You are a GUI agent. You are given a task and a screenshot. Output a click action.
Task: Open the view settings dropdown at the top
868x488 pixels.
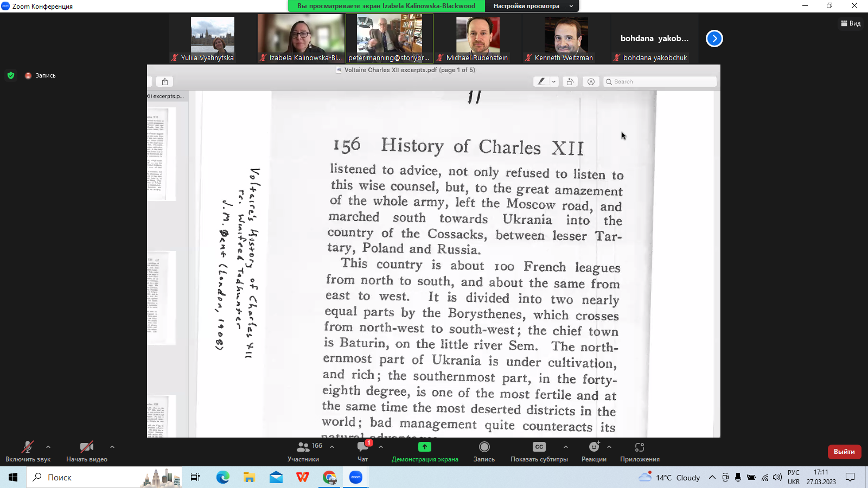[x=533, y=6]
